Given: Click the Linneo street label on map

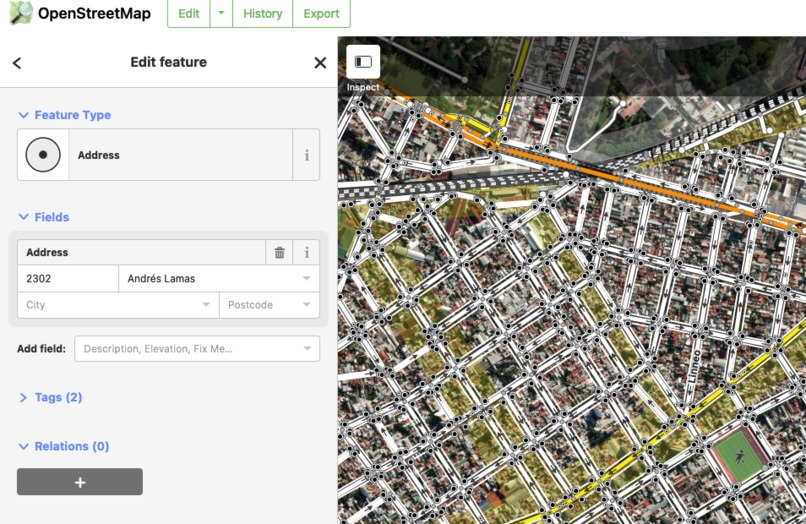Looking at the screenshot, I should [x=694, y=366].
